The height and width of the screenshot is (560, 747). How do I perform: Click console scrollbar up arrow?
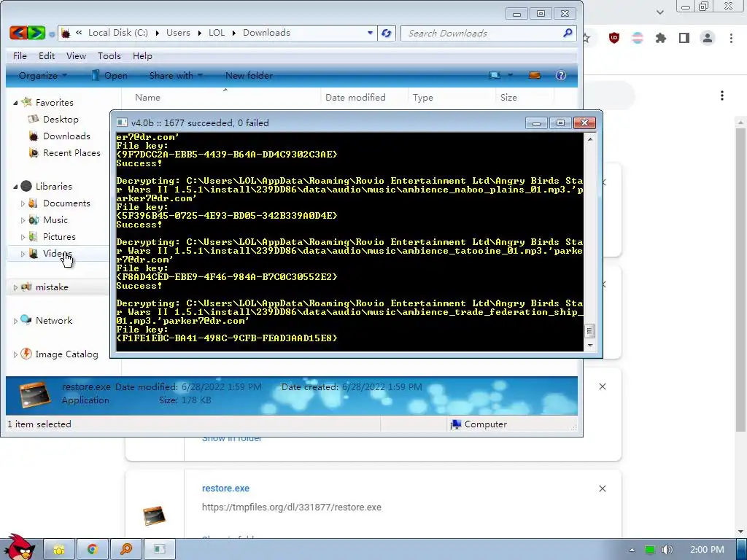(590, 139)
